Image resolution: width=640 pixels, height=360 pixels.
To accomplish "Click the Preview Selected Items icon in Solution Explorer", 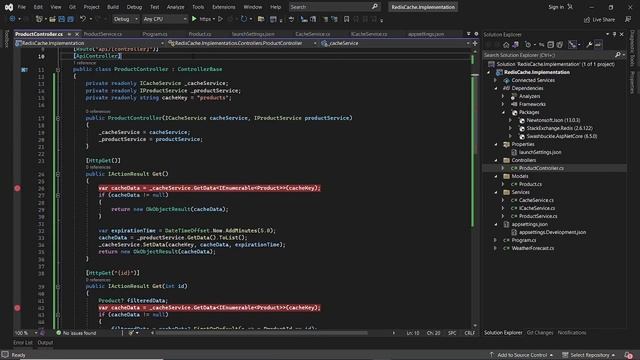I will [598, 45].
